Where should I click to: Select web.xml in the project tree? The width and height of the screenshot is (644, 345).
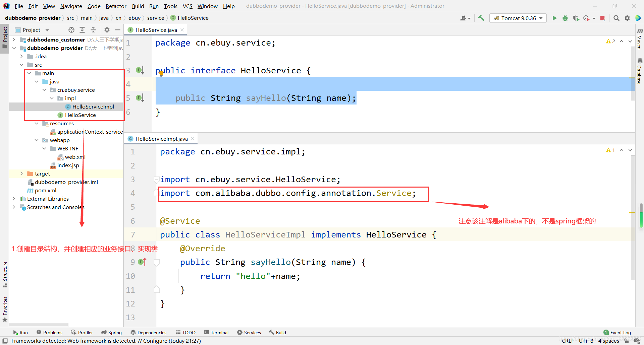[75, 157]
